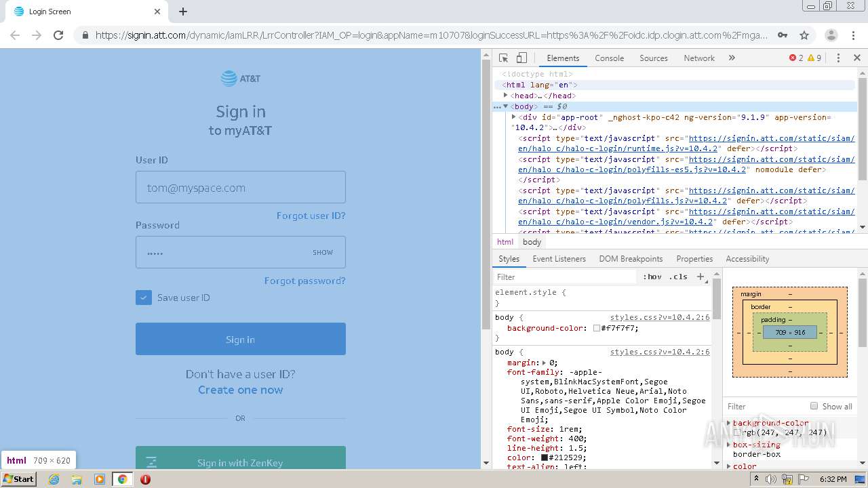Toggle the device toolbar icon
The width and height of the screenshot is (868, 488).
[521, 58]
